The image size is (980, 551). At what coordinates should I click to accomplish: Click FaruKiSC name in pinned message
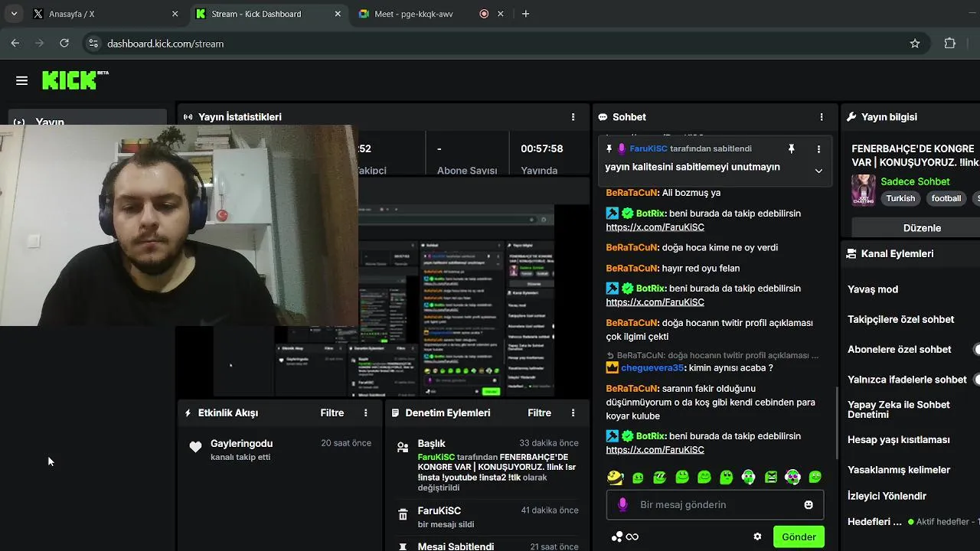coord(648,148)
